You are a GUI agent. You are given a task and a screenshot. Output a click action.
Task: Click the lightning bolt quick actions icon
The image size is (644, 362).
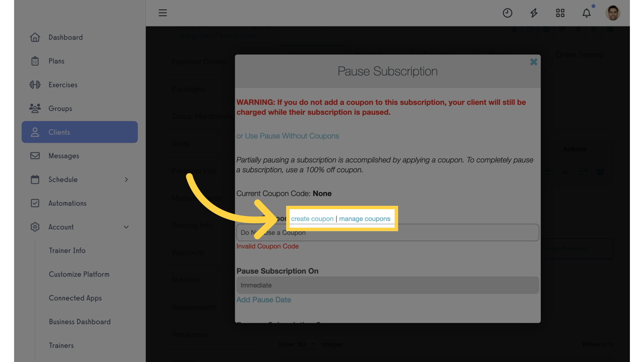click(534, 13)
